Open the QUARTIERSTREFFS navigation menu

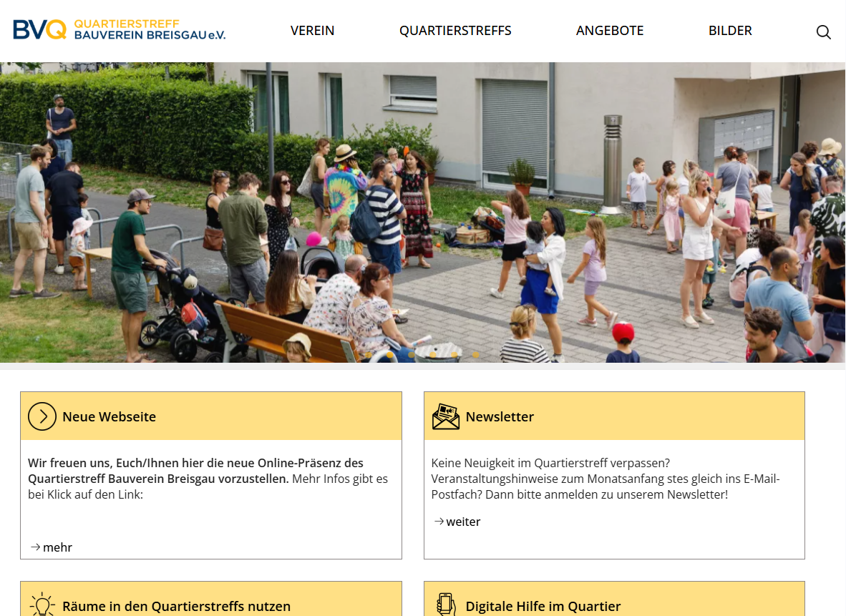coord(455,31)
